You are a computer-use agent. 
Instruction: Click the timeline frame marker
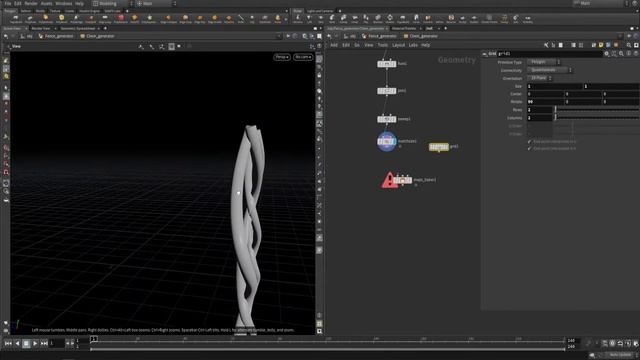click(94, 339)
